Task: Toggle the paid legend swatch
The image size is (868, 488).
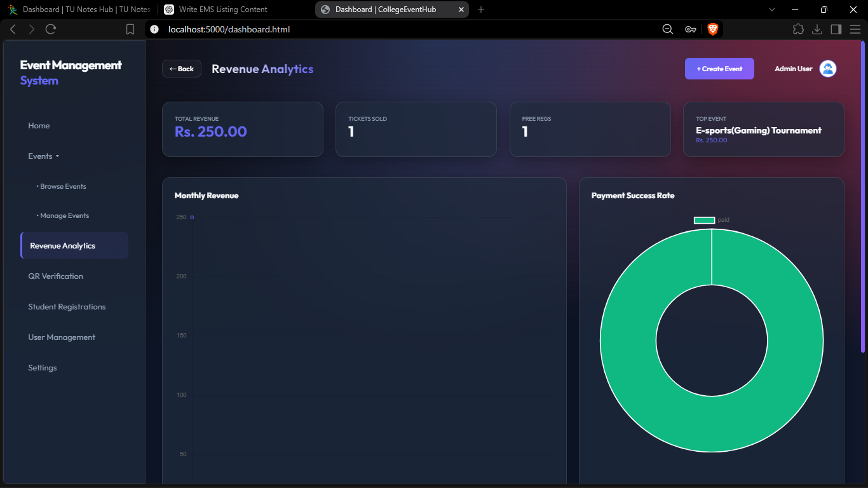Action: [704, 220]
